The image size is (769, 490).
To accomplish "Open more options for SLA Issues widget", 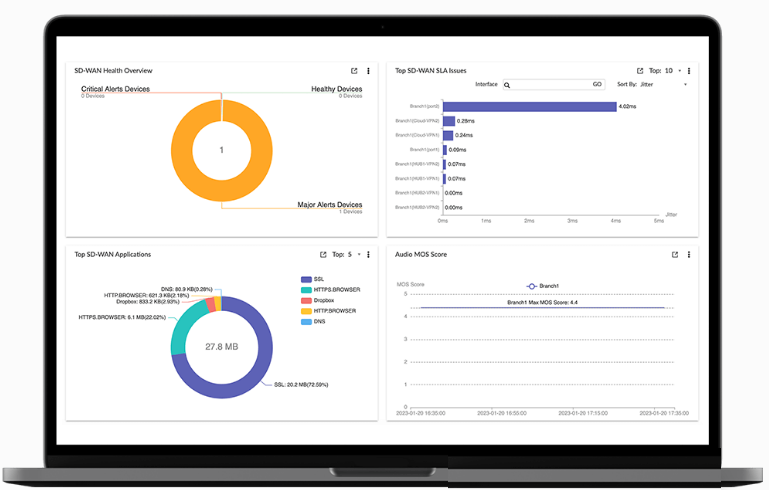I will click(689, 71).
